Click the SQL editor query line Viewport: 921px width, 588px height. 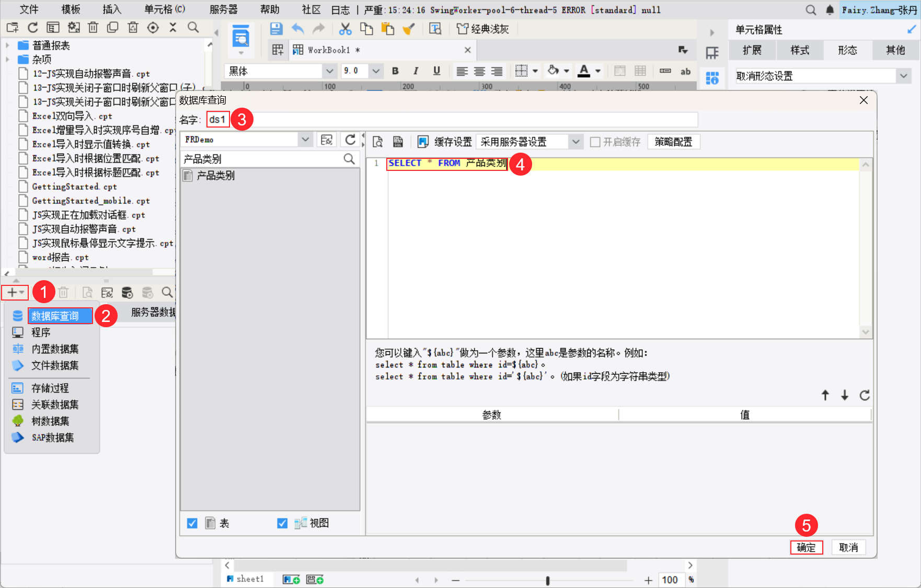(623, 164)
